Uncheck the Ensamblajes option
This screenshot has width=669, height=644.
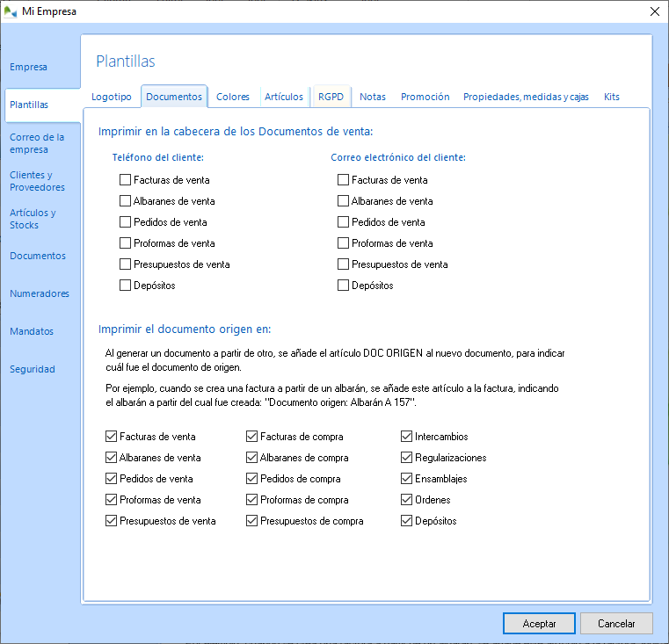click(407, 479)
